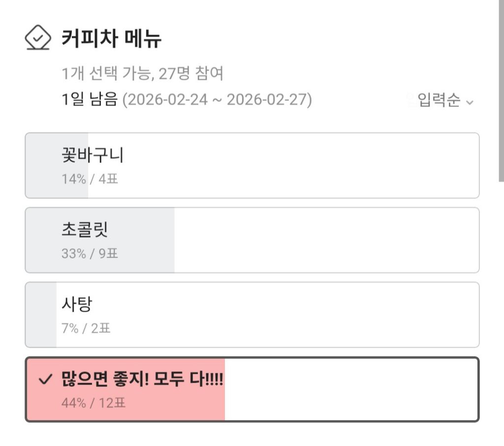Click the poll badge icon beside the title
The height and width of the screenshot is (446, 504).
[x=37, y=38]
